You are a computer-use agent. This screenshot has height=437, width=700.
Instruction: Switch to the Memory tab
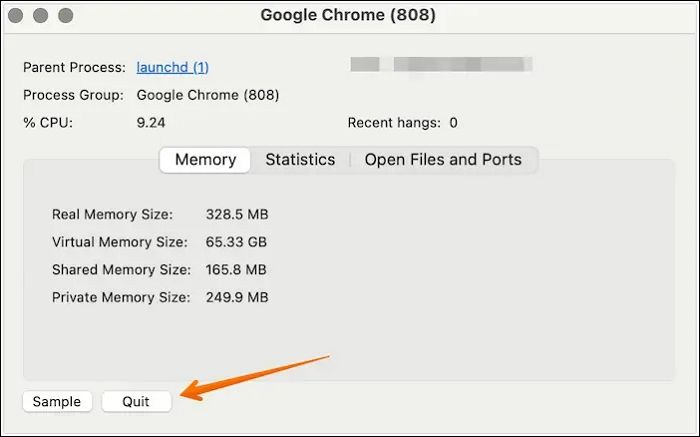tap(205, 160)
